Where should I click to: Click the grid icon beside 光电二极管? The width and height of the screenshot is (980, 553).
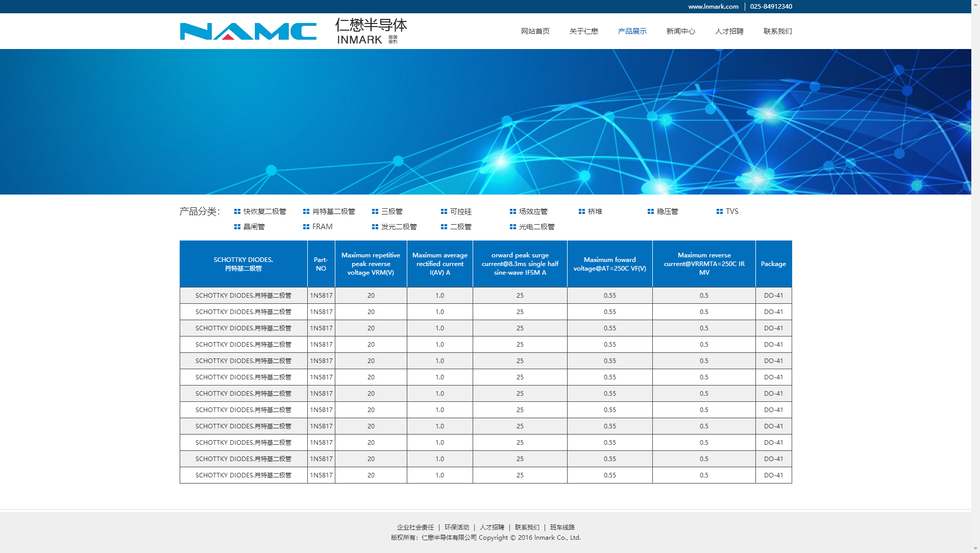513,227
